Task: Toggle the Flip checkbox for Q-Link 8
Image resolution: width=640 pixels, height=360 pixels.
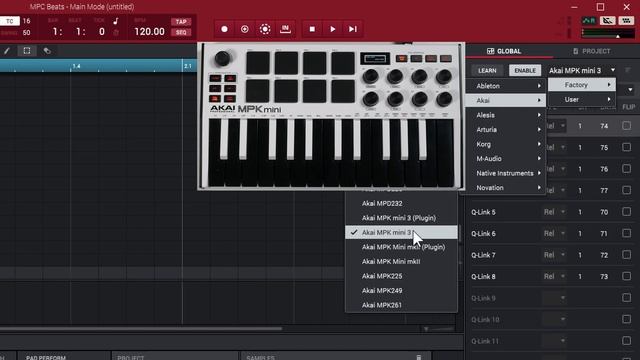Action: 627,276
